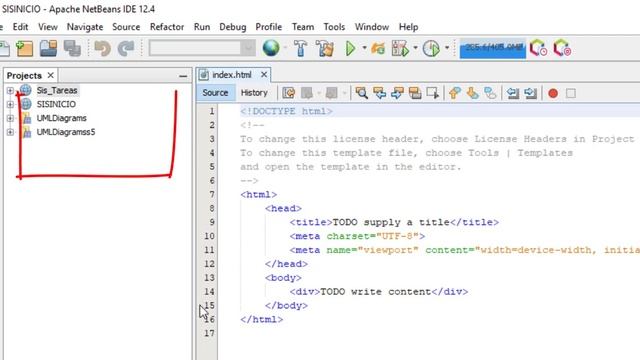
Task: Click 'TODO supply a title' text
Action: [x=391, y=222]
